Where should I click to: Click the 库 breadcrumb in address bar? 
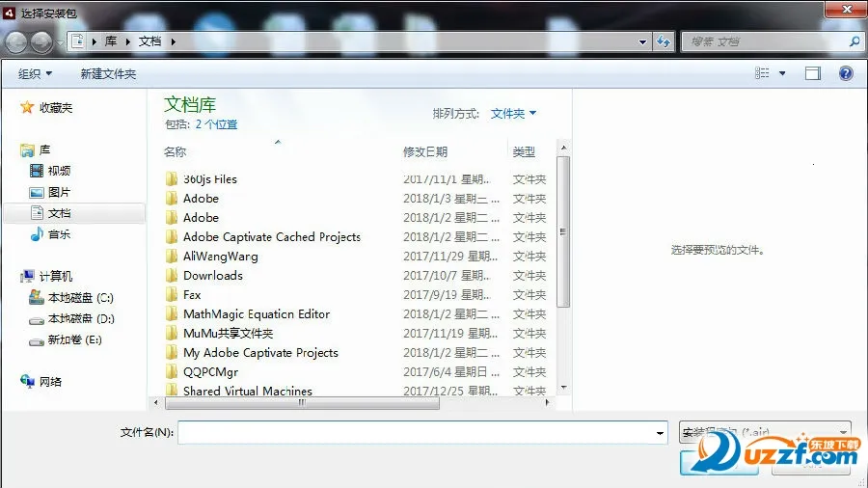(x=111, y=41)
